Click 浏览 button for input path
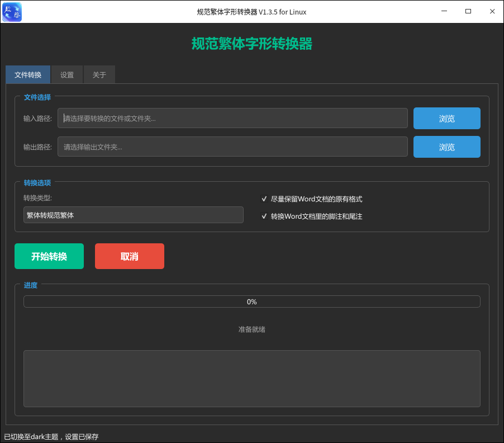The width and height of the screenshot is (504, 443). click(447, 119)
